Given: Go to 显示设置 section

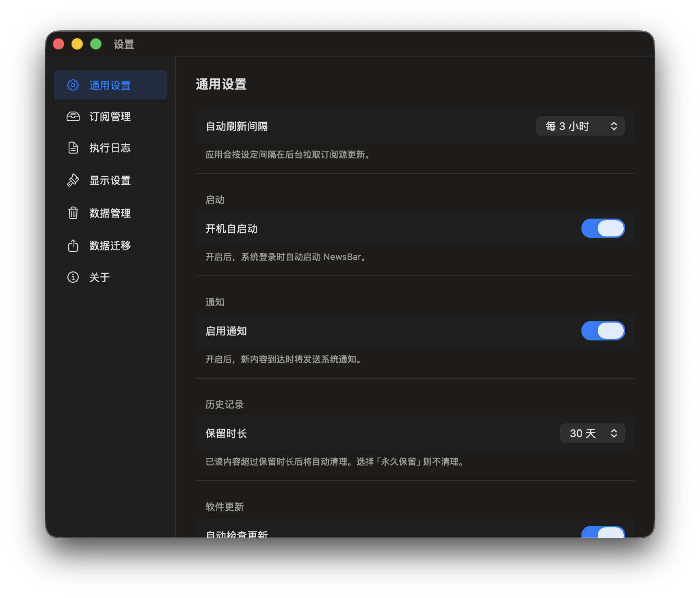Looking at the screenshot, I should tap(110, 180).
